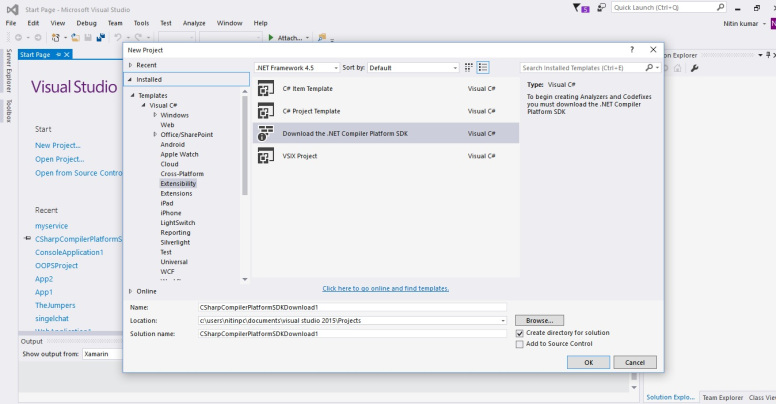Click the Visual Studio logo icon

tap(12, 9)
